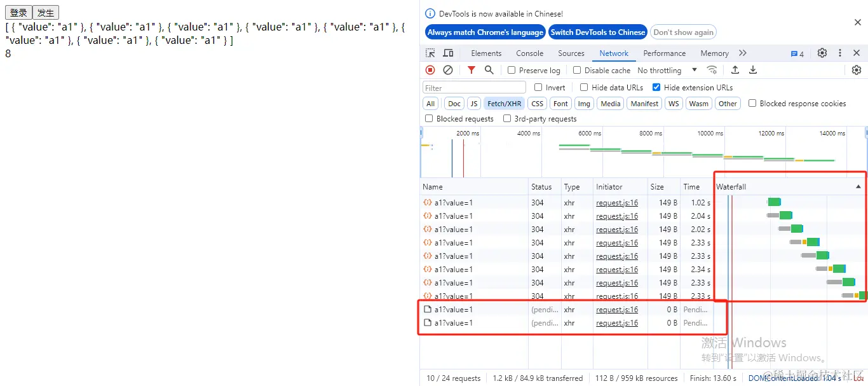Click the 登录 button on page
The width and height of the screenshot is (868, 386).
click(x=18, y=13)
